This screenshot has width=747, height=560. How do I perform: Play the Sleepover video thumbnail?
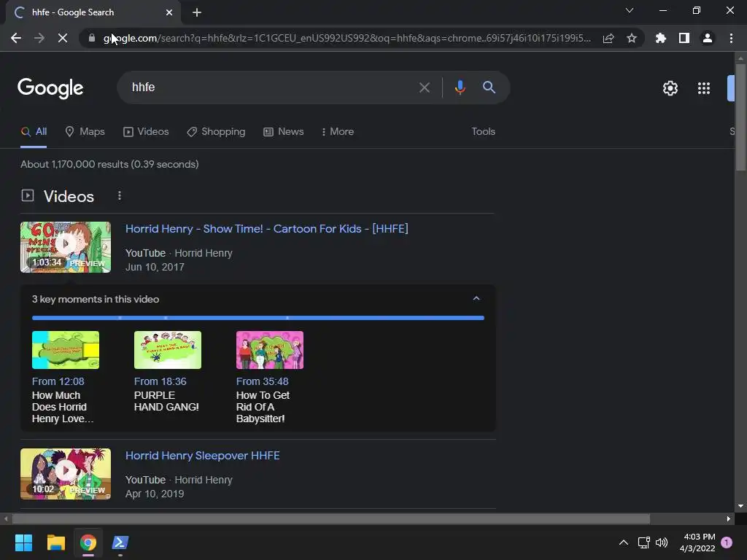tap(65, 474)
